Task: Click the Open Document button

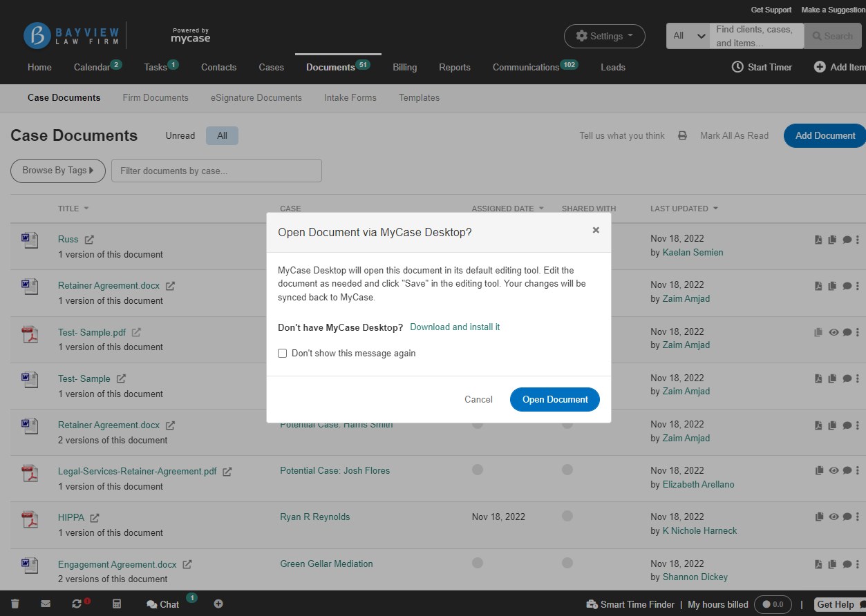Action: point(554,399)
